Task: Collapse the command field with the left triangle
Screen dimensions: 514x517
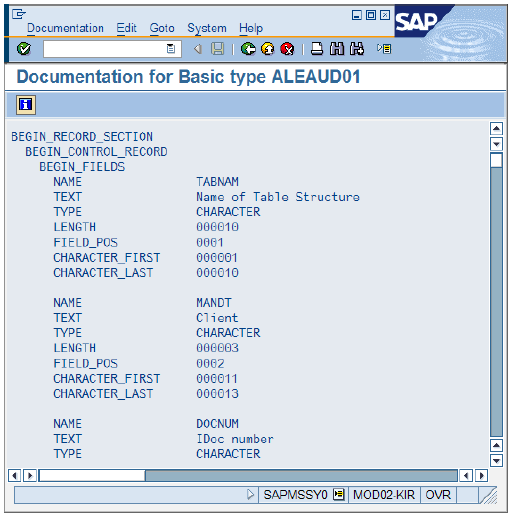Action: [198, 49]
